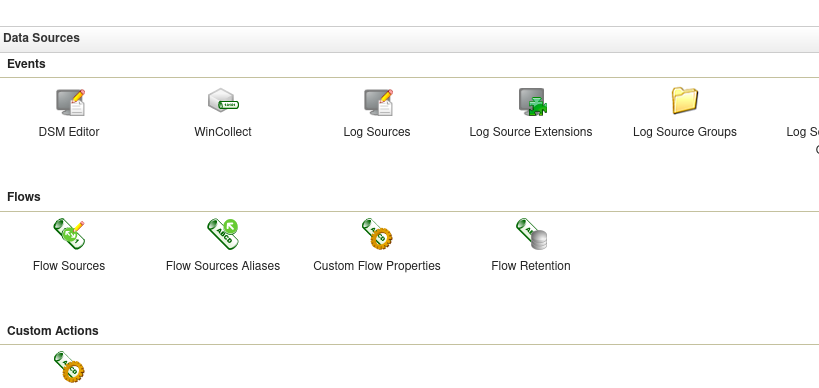The height and width of the screenshot is (388, 819).
Task: Open the Flow Sources icon
Action: [69, 233]
